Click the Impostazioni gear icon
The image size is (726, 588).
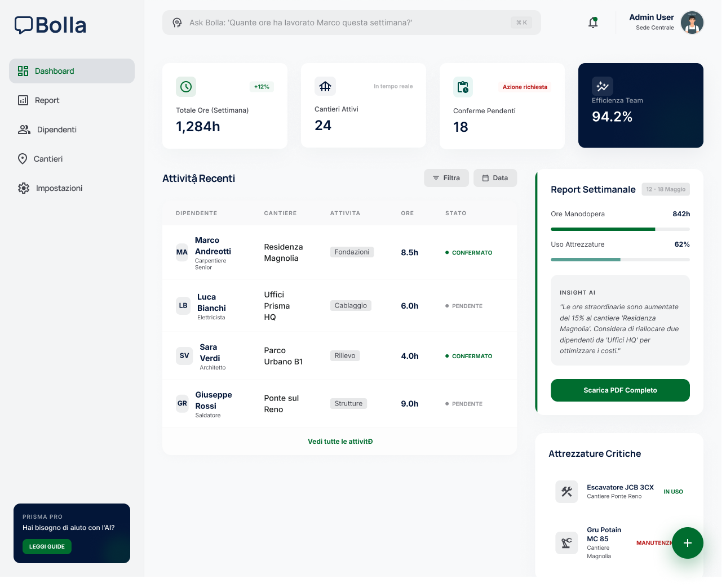tap(24, 188)
